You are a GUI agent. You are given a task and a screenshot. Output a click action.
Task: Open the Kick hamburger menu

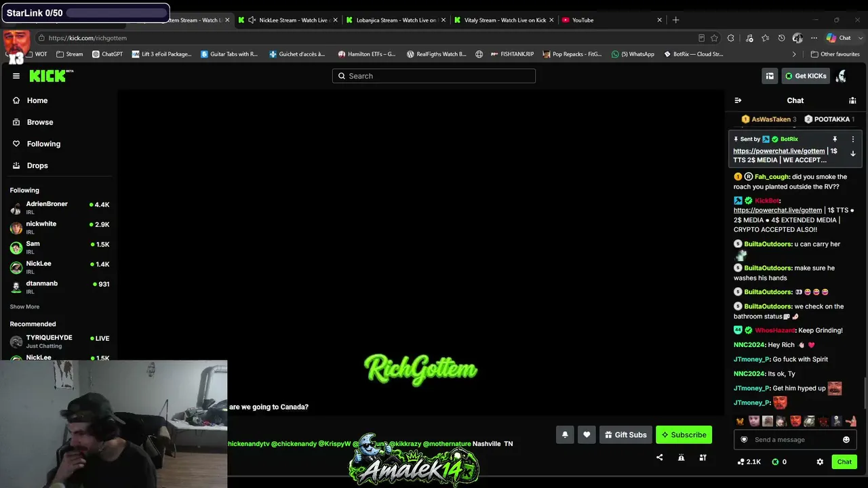tap(16, 76)
